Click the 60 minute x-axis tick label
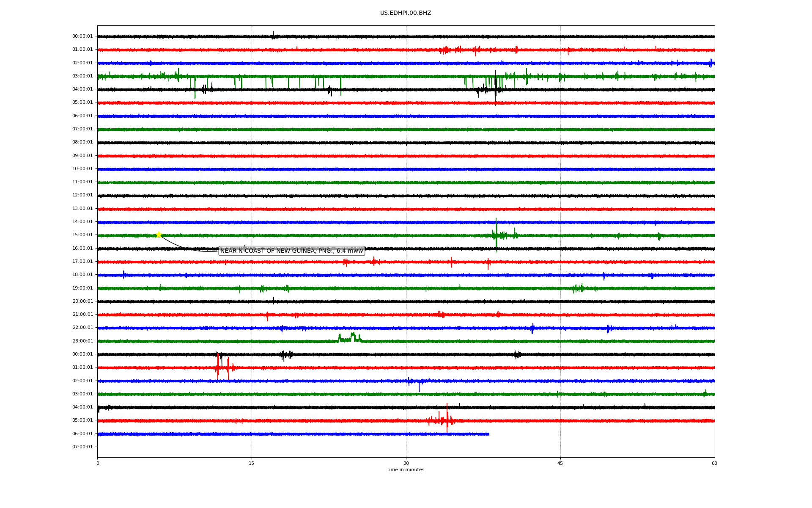 coord(714,463)
